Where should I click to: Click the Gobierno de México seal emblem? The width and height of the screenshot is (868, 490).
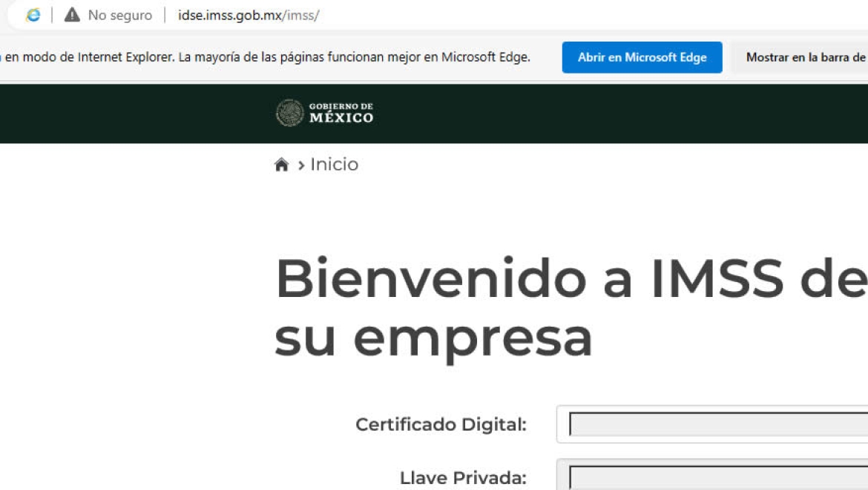(289, 113)
